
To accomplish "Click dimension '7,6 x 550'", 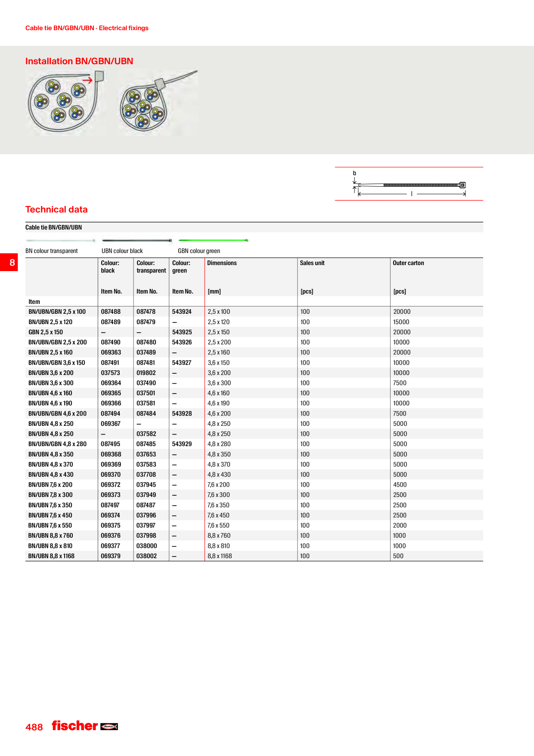I will click(218, 525).
